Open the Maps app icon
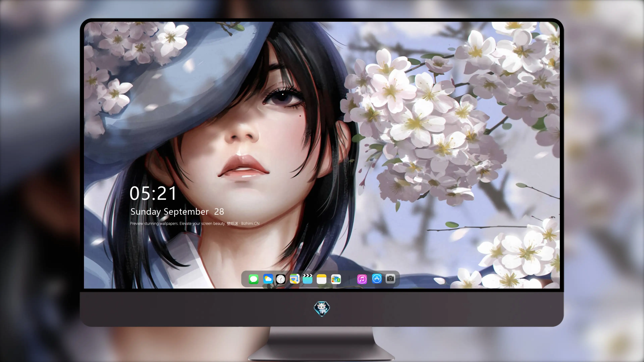This screenshot has width=644, height=362. pos(294,279)
